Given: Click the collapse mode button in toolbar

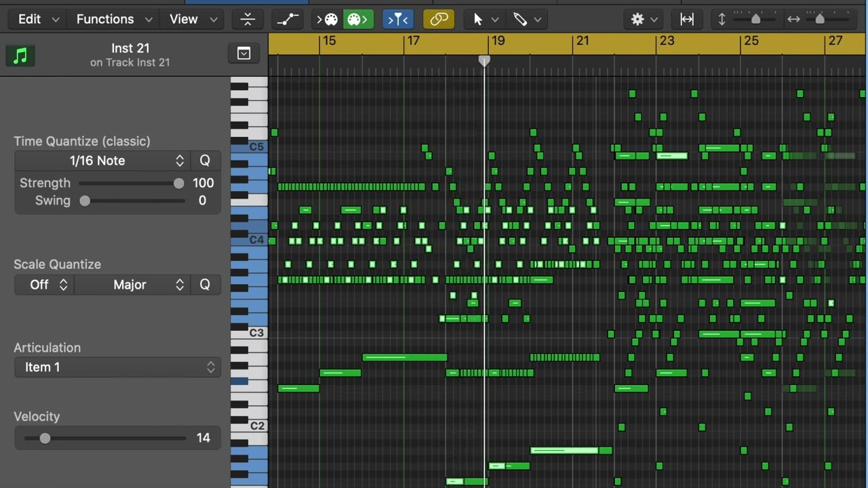Looking at the screenshot, I should 248,19.
